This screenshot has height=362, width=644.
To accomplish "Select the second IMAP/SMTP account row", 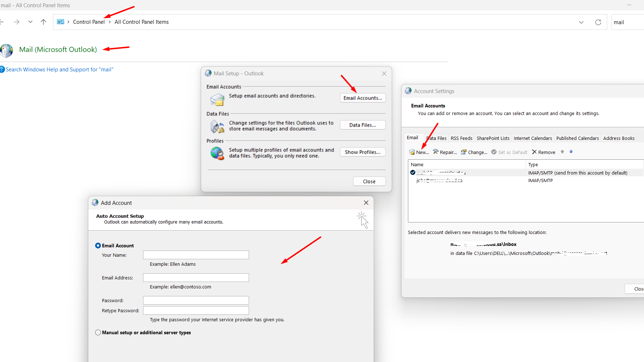I will 526,180.
